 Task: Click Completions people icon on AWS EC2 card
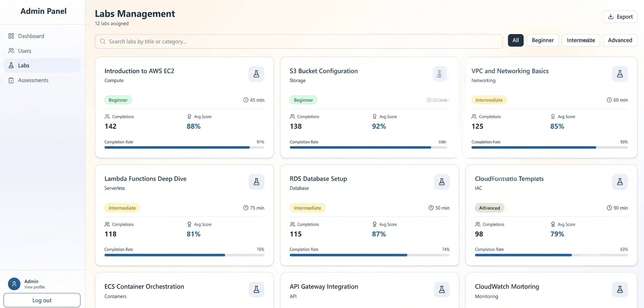click(107, 117)
